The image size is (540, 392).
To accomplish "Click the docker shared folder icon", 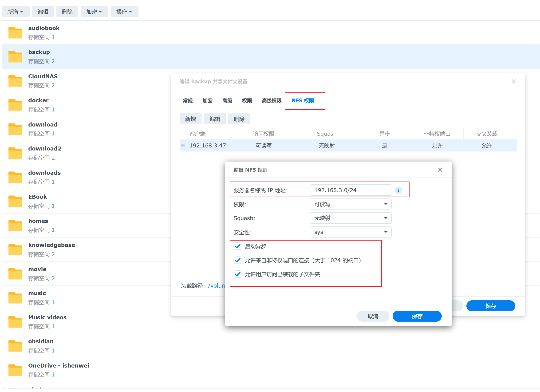I will tap(15, 105).
